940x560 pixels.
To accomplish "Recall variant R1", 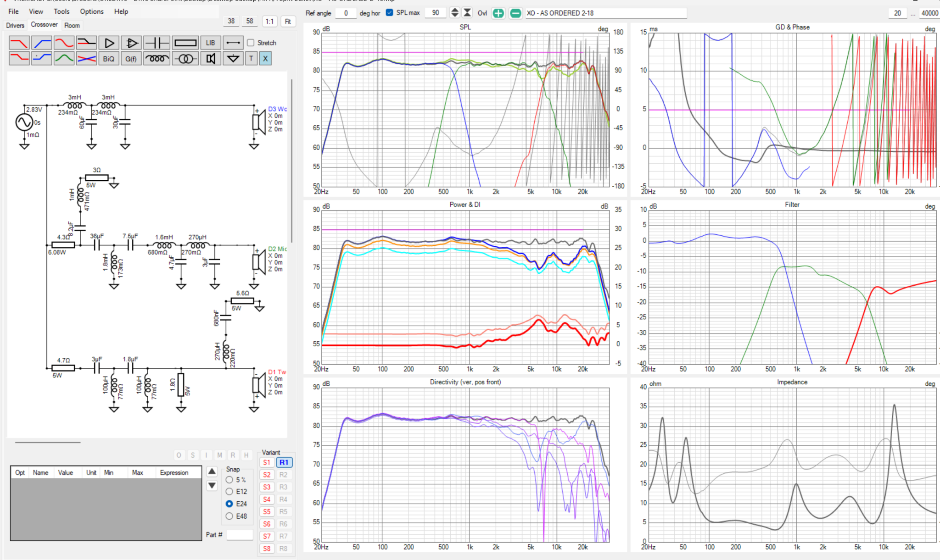I will (284, 462).
